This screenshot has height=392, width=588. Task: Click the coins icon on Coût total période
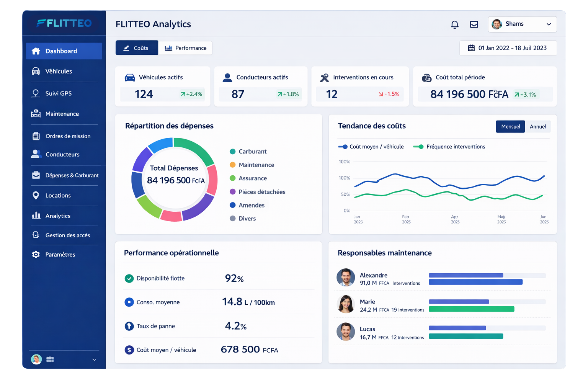coord(426,78)
